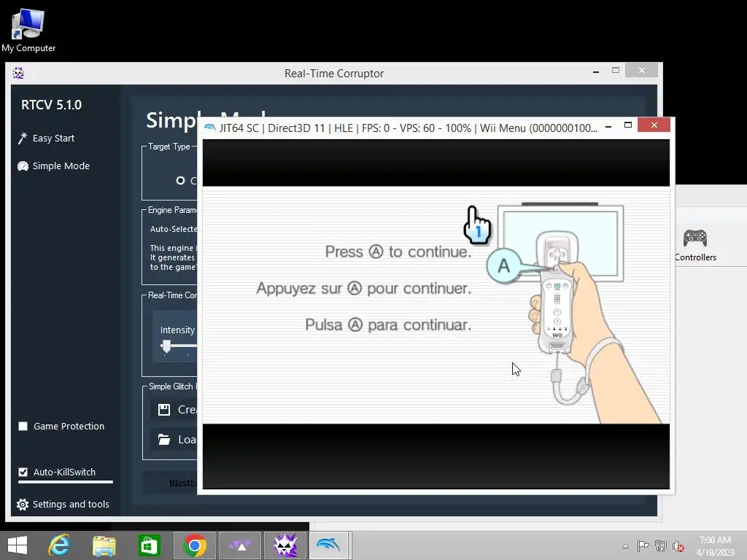
Task: Enable the Game Protection checkbox
Action: [23, 426]
